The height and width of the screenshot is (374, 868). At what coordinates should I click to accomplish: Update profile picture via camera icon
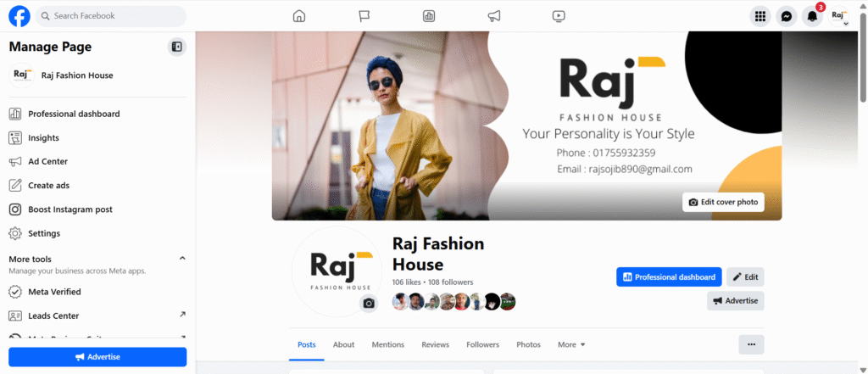click(x=369, y=303)
